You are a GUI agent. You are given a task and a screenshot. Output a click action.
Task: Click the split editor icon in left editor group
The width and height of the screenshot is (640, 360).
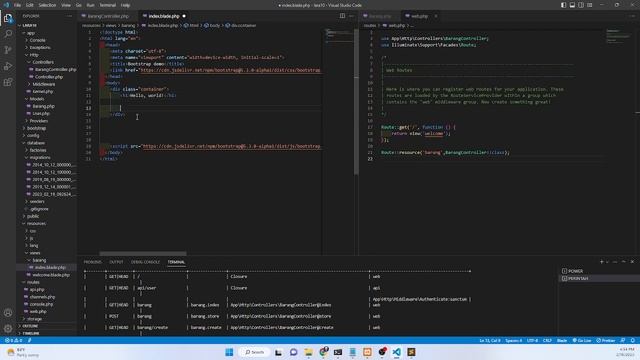pyautogui.click(x=342, y=16)
